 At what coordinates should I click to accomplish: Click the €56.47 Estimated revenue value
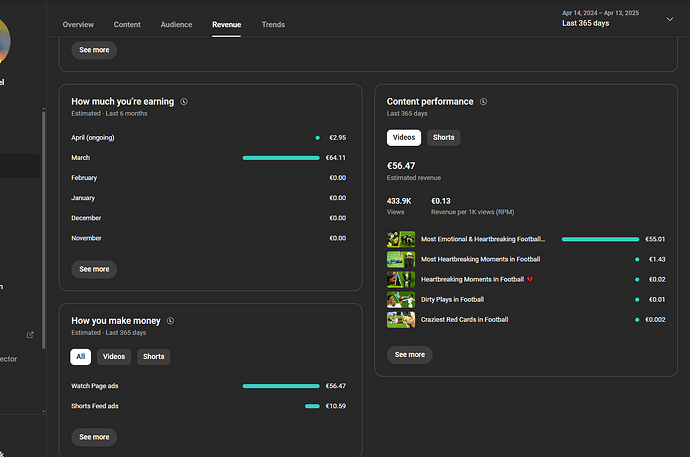(x=401, y=166)
